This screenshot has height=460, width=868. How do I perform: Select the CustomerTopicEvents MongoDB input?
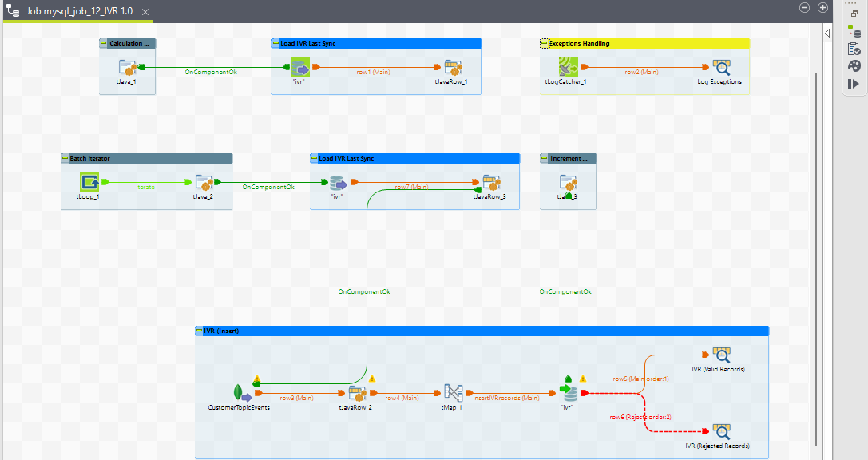(240, 393)
